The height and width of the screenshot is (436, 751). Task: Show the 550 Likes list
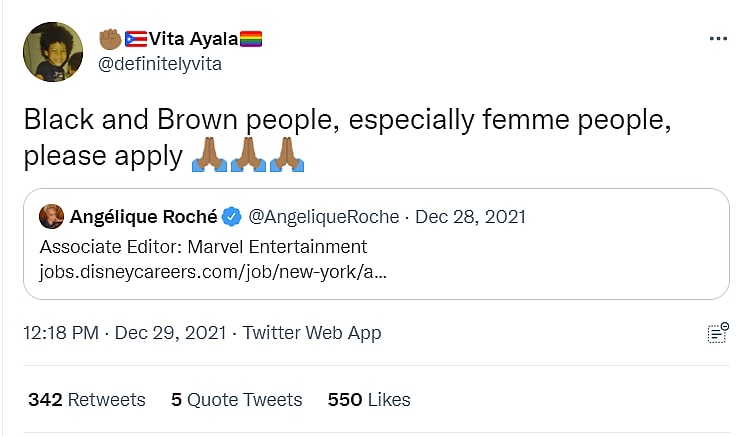pos(369,400)
